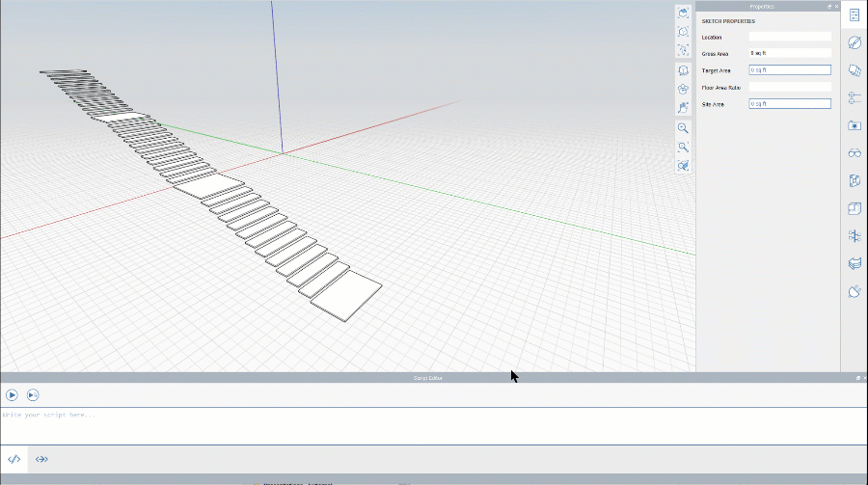Viewport: 868px width, 485px height.
Task: Click the Target Area input field
Action: (x=789, y=70)
